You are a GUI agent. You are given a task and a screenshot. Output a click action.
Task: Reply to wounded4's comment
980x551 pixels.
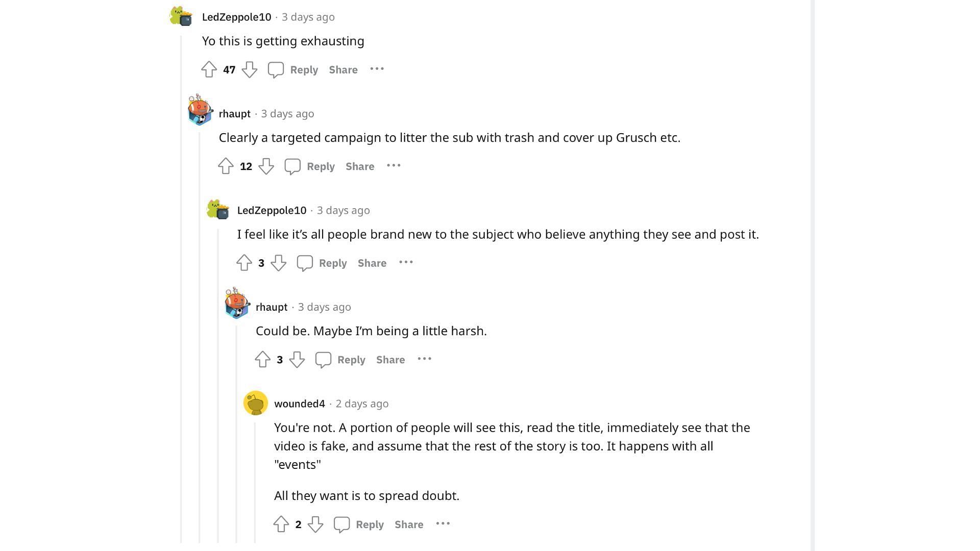coord(358,524)
